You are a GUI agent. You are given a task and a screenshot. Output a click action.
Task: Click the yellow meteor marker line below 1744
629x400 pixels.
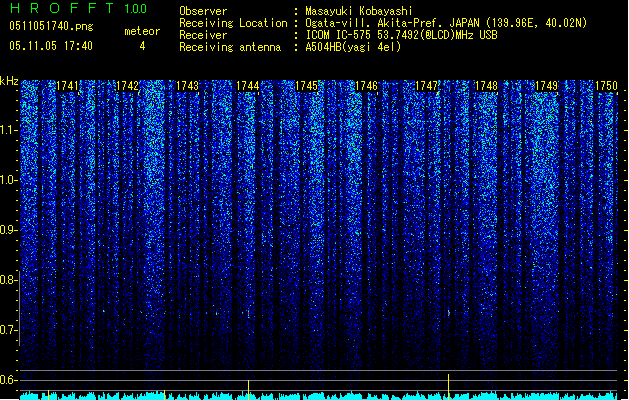point(248,390)
